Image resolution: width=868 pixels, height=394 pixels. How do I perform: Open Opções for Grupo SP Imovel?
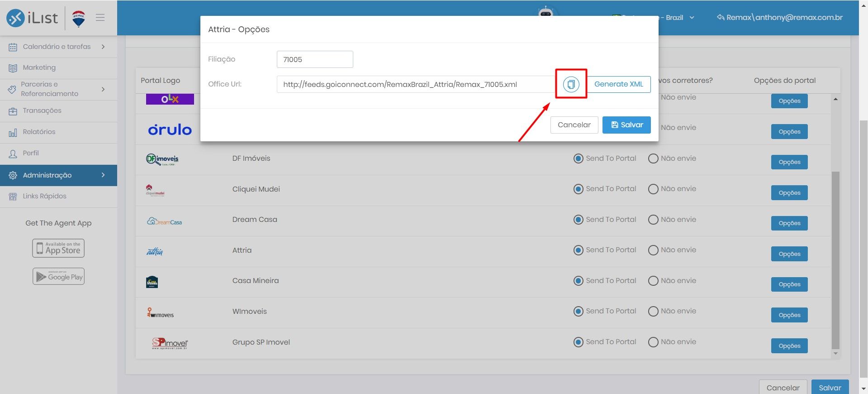click(789, 346)
